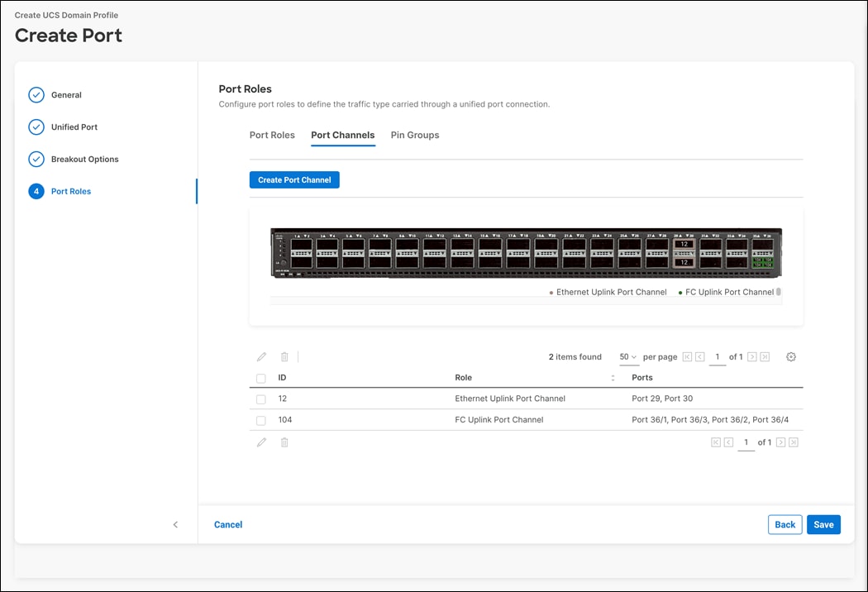868x592 pixels.
Task: Click the delete trash icon above the table
Action: tap(284, 356)
